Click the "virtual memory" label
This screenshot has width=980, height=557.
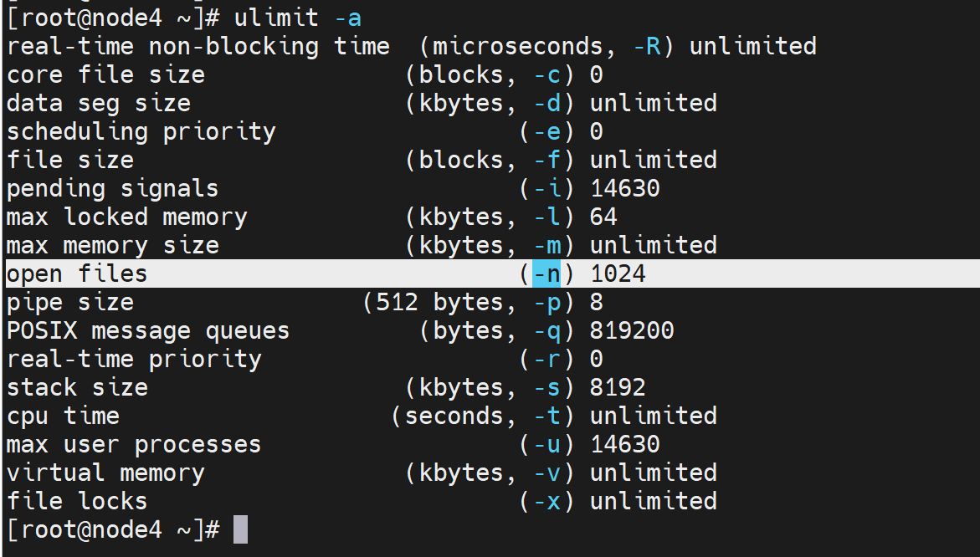click(x=105, y=473)
